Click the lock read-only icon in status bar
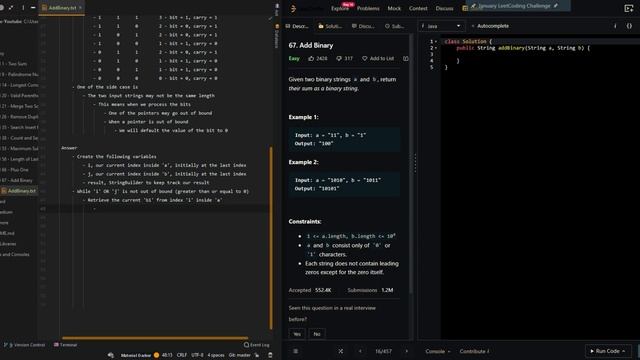640x360 pixels. point(257,355)
